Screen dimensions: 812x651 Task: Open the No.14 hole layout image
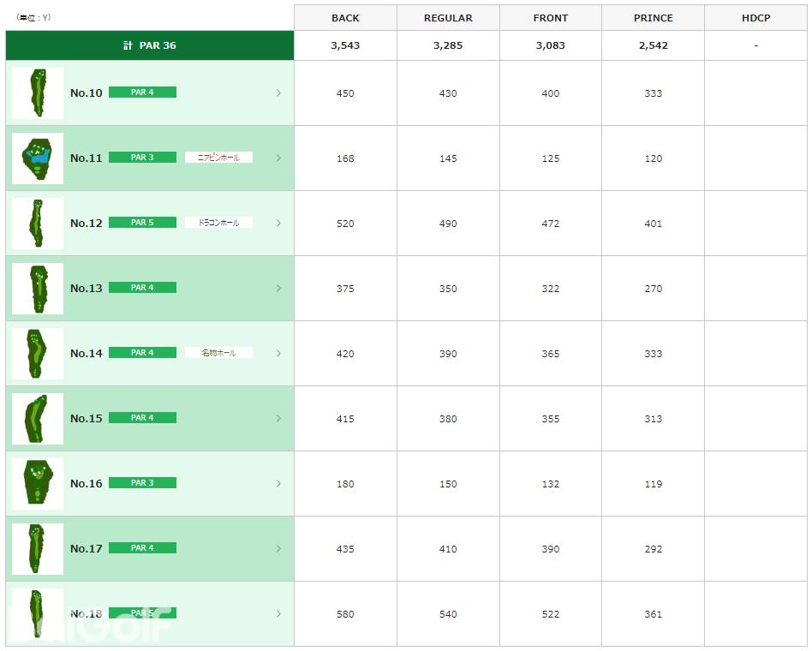point(38,353)
